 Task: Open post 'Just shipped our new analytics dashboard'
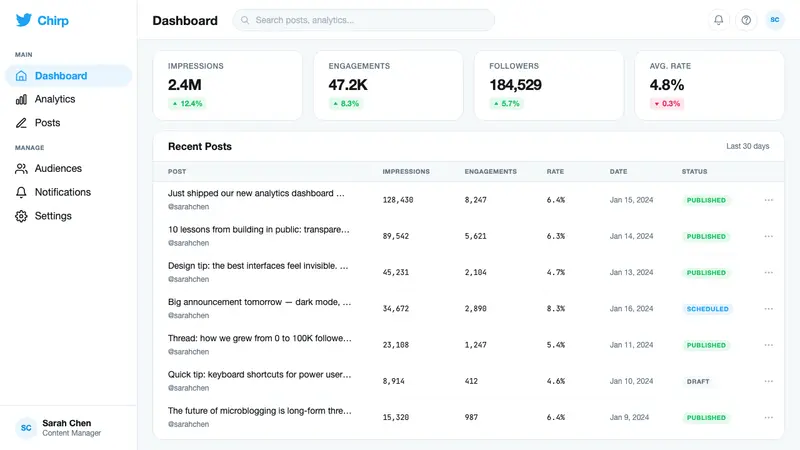256,193
